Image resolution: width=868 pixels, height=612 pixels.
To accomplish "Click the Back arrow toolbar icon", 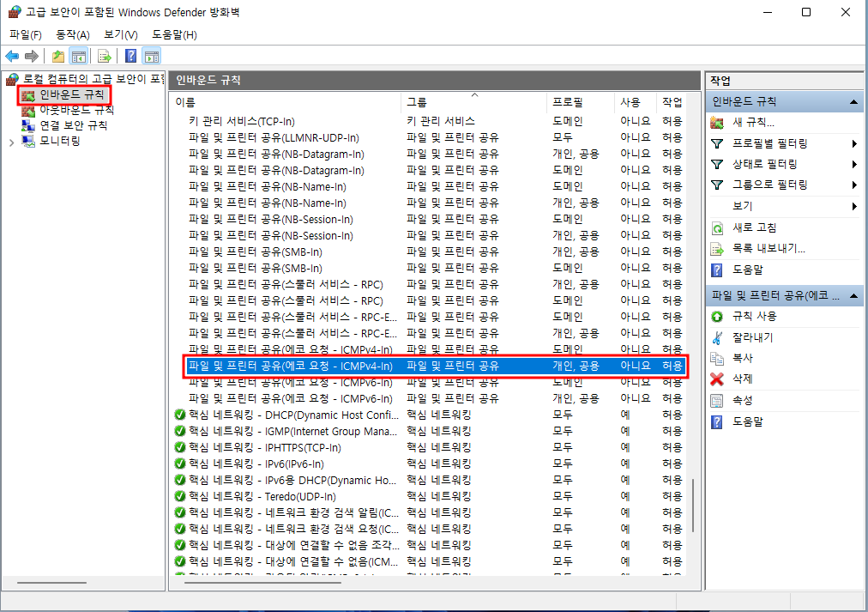I will (x=12, y=56).
